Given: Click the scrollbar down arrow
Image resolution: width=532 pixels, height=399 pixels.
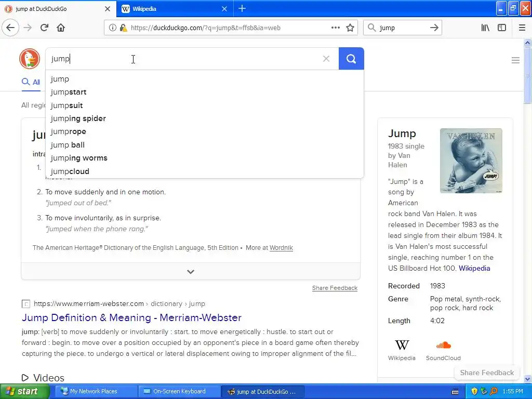Looking at the screenshot, I should click(x=527, y=379).
